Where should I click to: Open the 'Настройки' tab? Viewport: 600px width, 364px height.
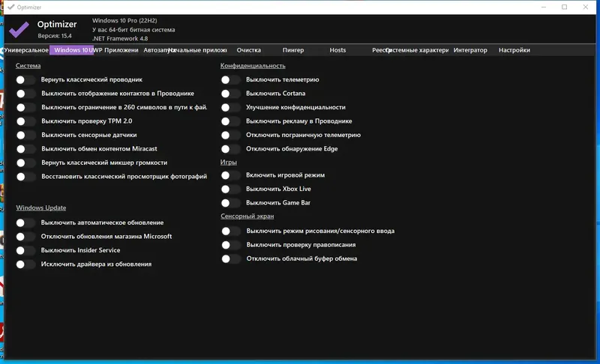[x=514, y=50]
